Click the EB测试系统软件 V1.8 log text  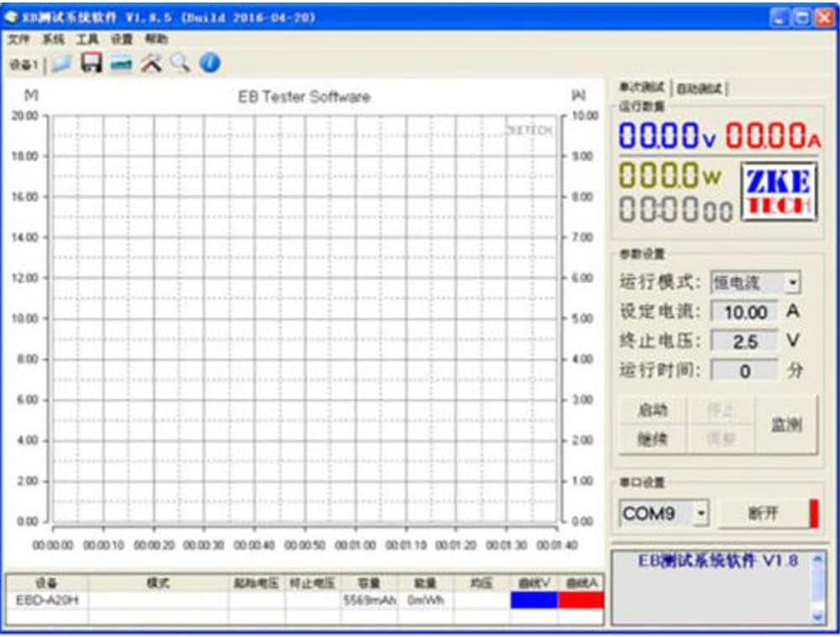[718, 561]
